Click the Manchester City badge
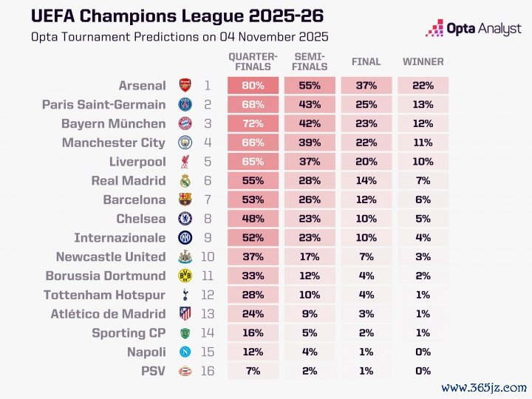The image size is (532, 399). (x=184, y=143)
